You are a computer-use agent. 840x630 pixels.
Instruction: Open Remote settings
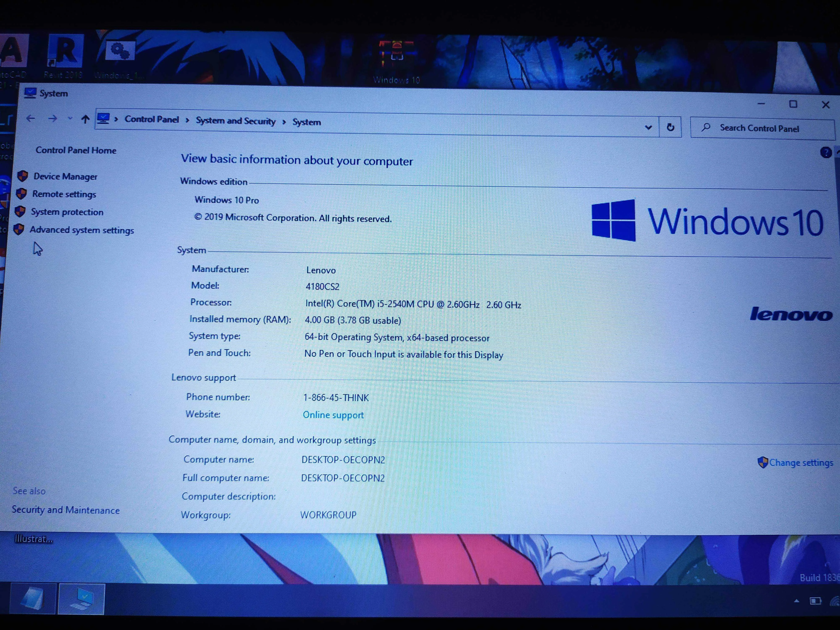coord(64,194)
